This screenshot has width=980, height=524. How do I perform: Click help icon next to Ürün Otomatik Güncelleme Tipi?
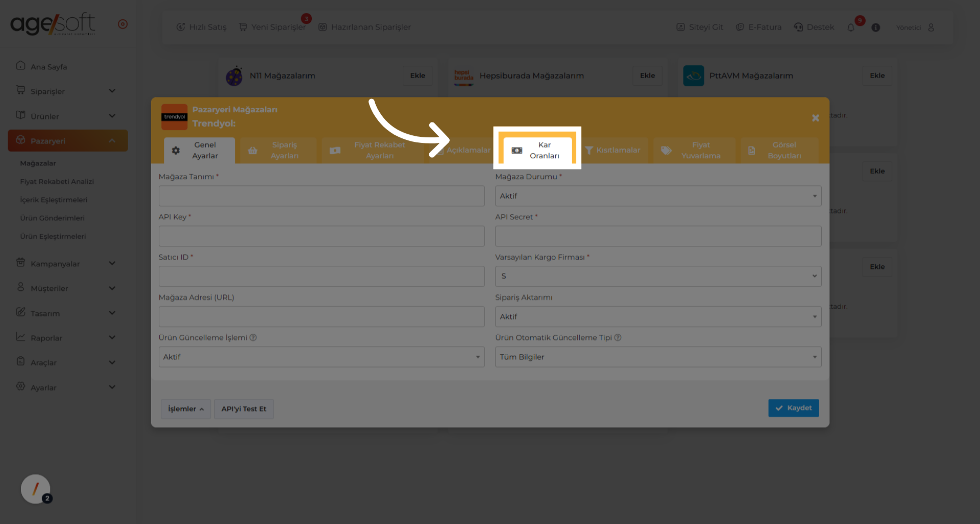click(618, 338)
